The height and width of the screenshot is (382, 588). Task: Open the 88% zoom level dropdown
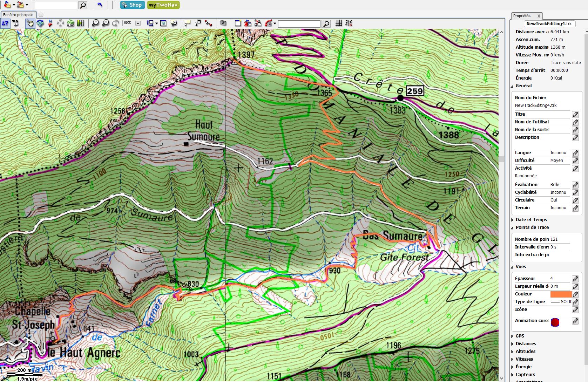138,23
